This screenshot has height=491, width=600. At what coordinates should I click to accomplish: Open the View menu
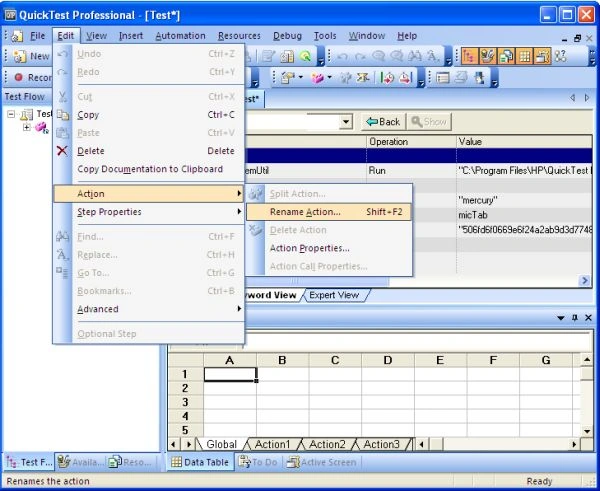point(96,36)
